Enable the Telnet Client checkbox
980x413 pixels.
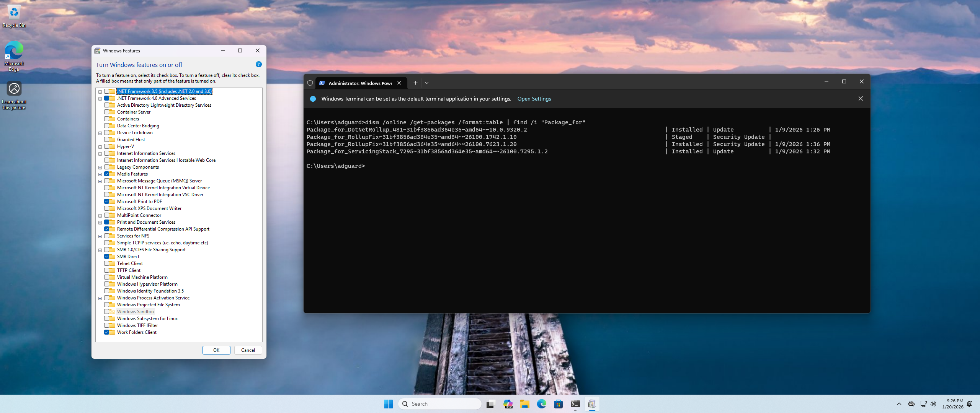(107, 263)
